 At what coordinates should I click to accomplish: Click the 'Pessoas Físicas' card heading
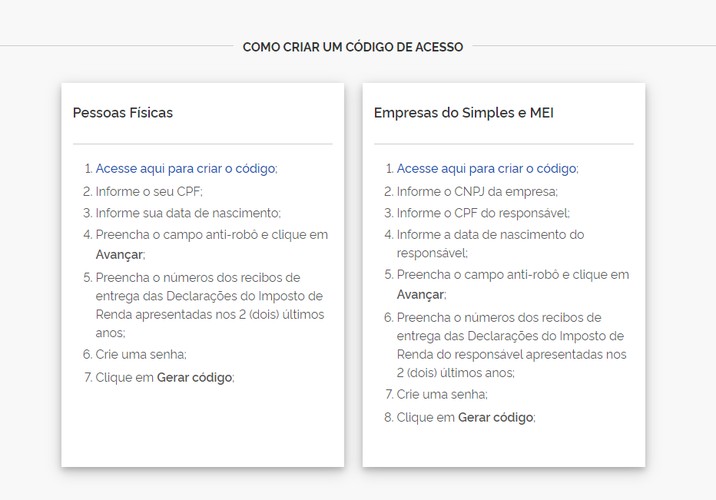click(123, 113)
